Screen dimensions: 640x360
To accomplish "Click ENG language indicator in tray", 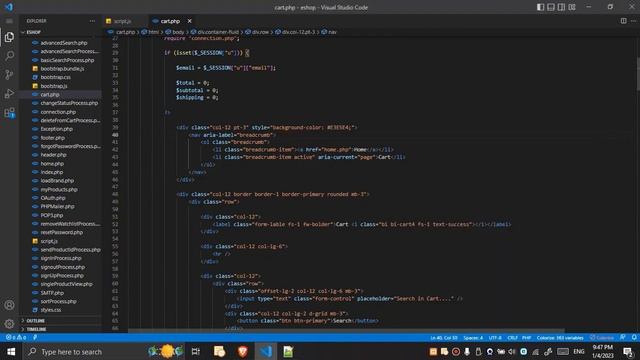I will pyautogui.click(x=579, y=351).
